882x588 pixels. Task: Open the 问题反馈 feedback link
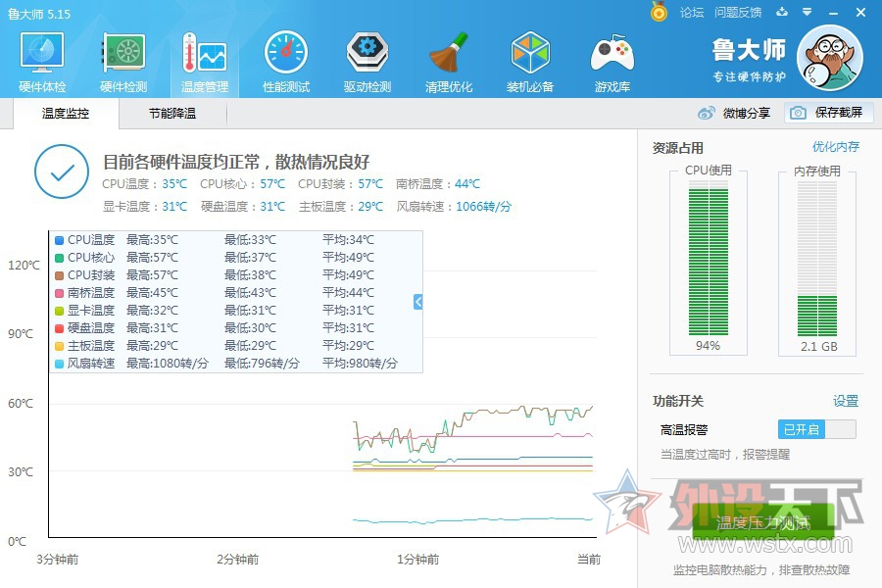click(x=738, y=12)
